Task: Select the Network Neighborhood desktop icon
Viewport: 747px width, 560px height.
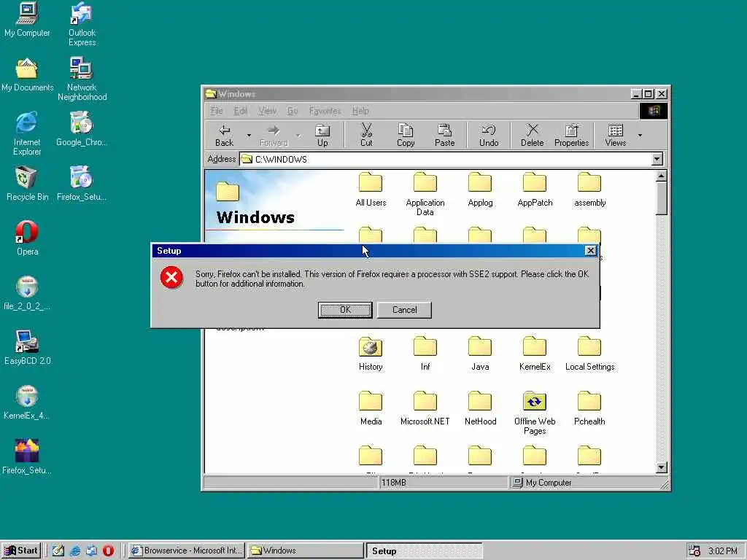Action: pos(82,79)
